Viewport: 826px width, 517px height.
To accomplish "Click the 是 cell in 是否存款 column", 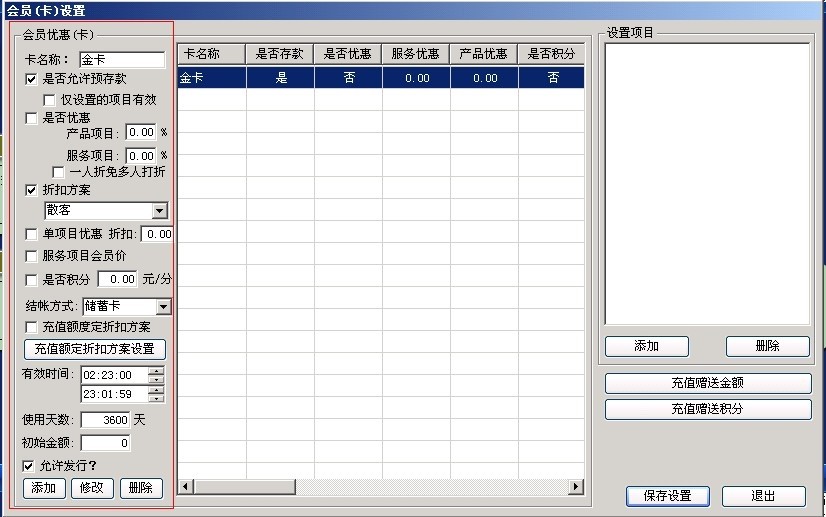I will (280, 78).
